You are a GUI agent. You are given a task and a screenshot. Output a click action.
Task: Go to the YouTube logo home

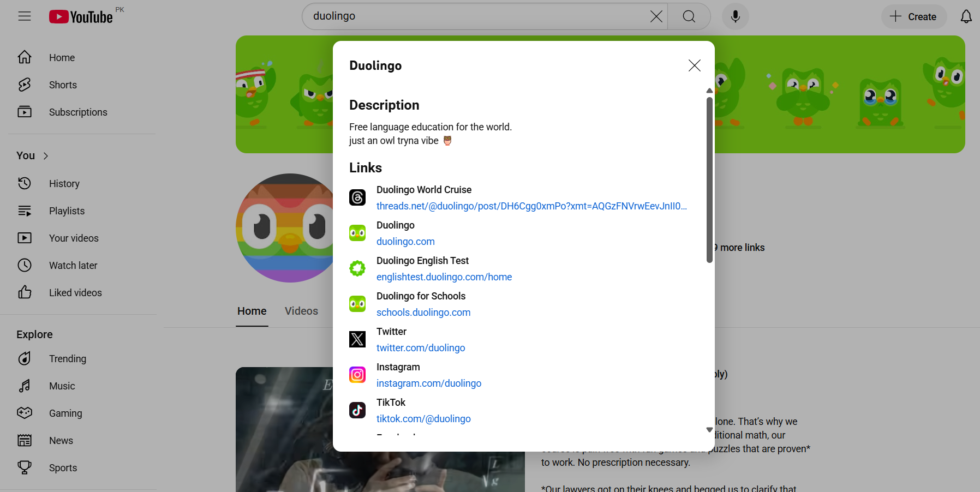pyautogui.click(x=81, y=17)
